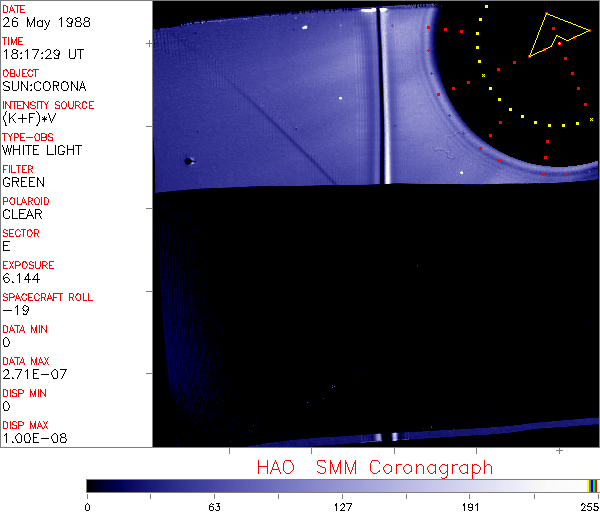Click the yellow polygon outline marker

553,32
